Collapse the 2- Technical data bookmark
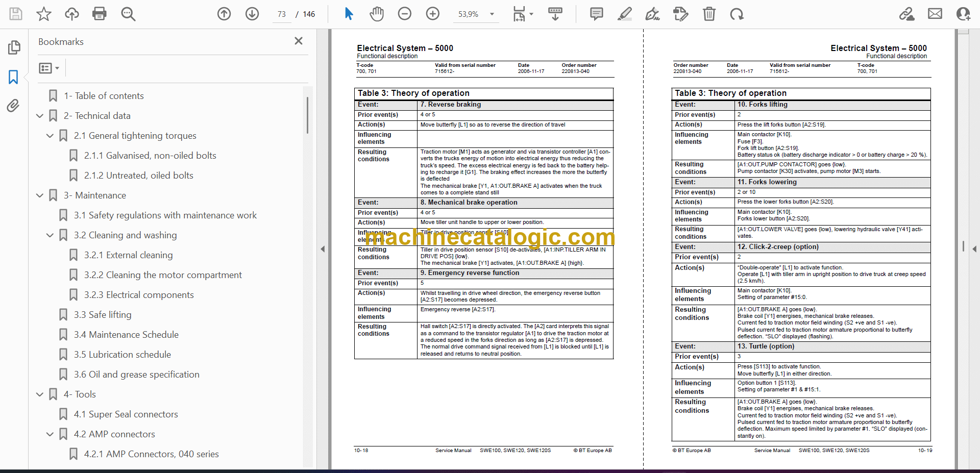Viewport: 980px width, 473px height. click(40, 116)
